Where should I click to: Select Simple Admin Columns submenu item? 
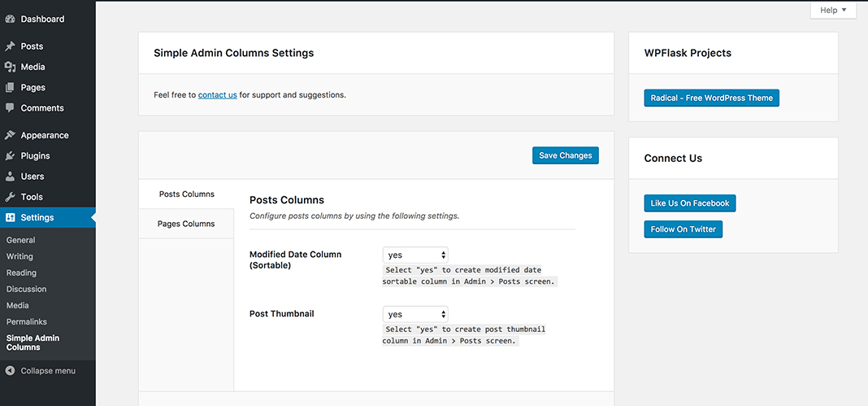33,343
